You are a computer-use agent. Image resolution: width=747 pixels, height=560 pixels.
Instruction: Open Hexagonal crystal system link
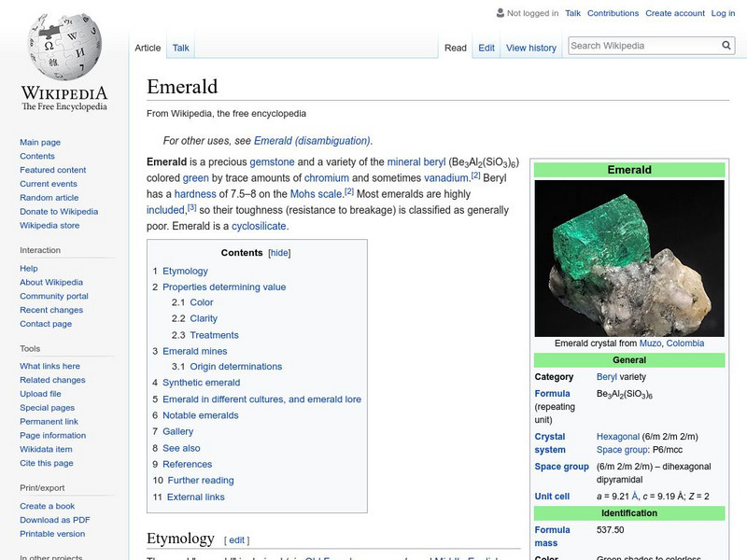[x=618, y=437]
